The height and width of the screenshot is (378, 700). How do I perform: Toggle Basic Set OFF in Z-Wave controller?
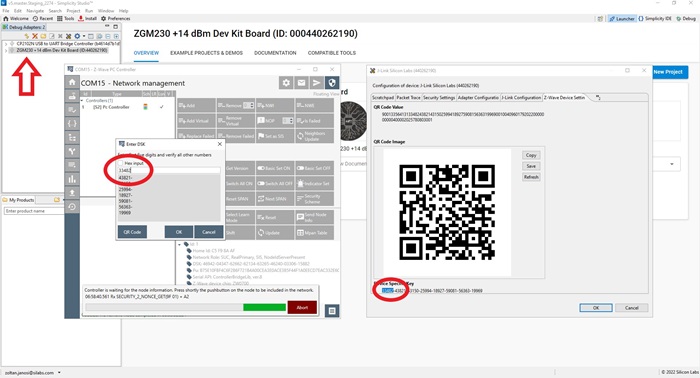pos(314,168)
